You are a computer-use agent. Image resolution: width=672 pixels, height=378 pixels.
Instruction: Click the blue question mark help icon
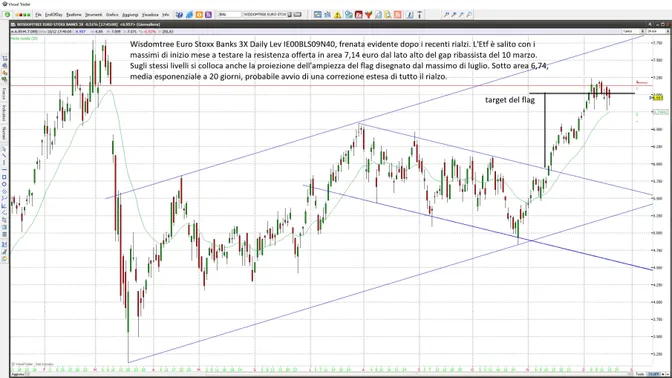179,15
